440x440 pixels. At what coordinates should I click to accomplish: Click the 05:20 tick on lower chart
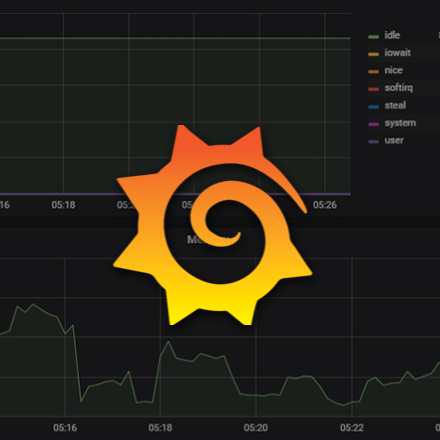256,428
